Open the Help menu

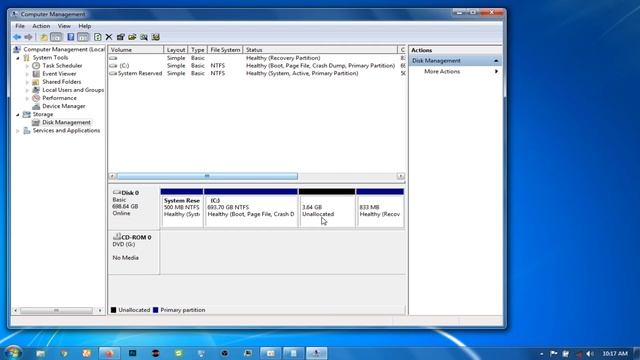click(x=84, y=26)
